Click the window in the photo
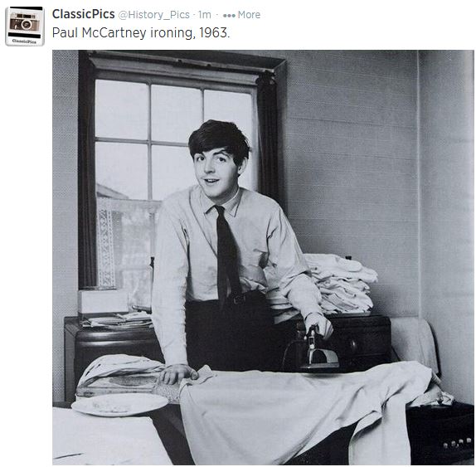The width and height of the screenshot is (476, 467). point(176,170)
